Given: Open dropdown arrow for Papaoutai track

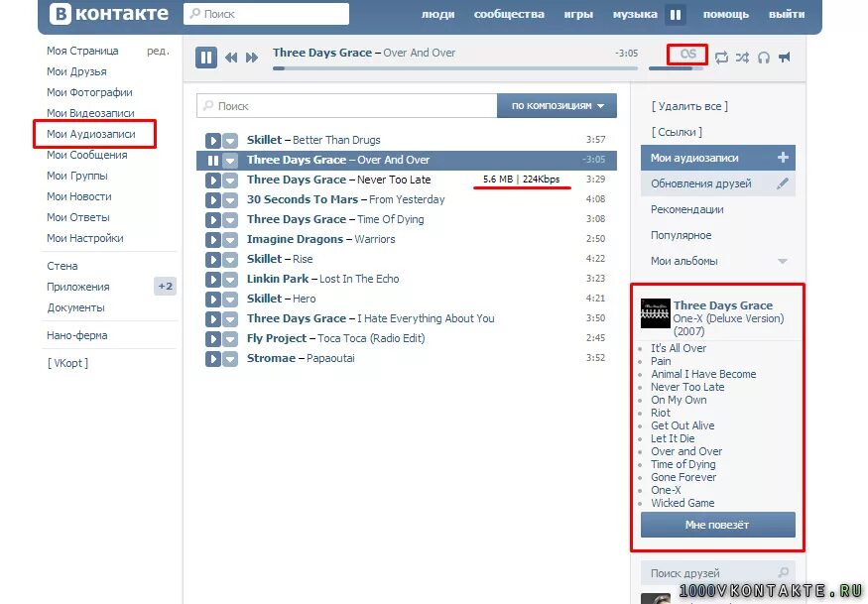Looking at the screenshot, I should 230,359.
